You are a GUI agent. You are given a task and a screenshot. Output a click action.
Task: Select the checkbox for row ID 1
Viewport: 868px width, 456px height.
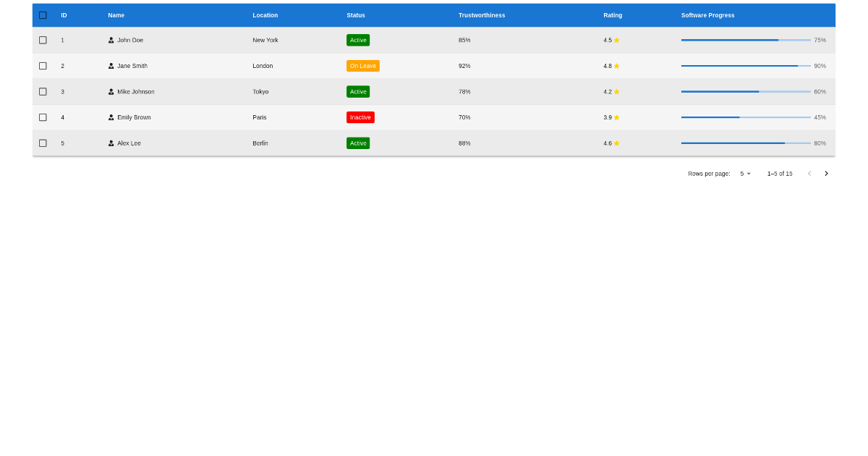point(42,40)
